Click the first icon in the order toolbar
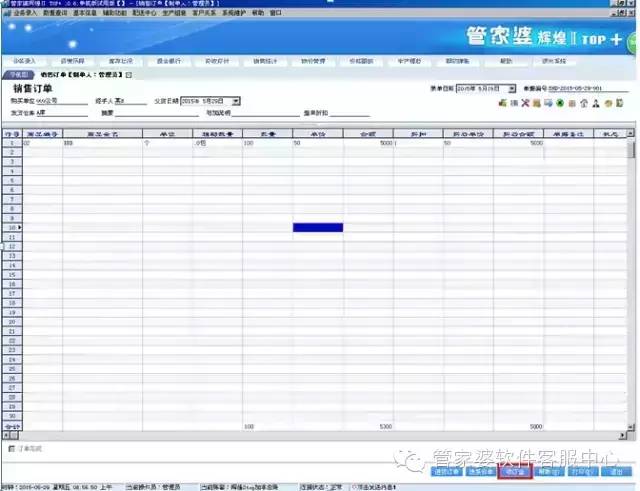 [x=502, y=103]
